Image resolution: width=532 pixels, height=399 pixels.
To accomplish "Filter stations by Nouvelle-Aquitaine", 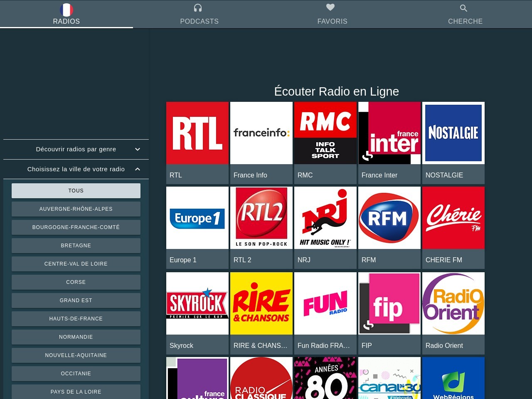I will (76, 355).
